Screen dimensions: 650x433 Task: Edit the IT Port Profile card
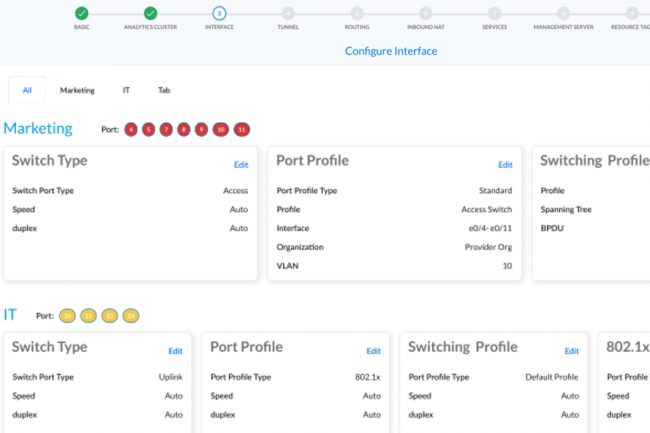click(373, 351)
